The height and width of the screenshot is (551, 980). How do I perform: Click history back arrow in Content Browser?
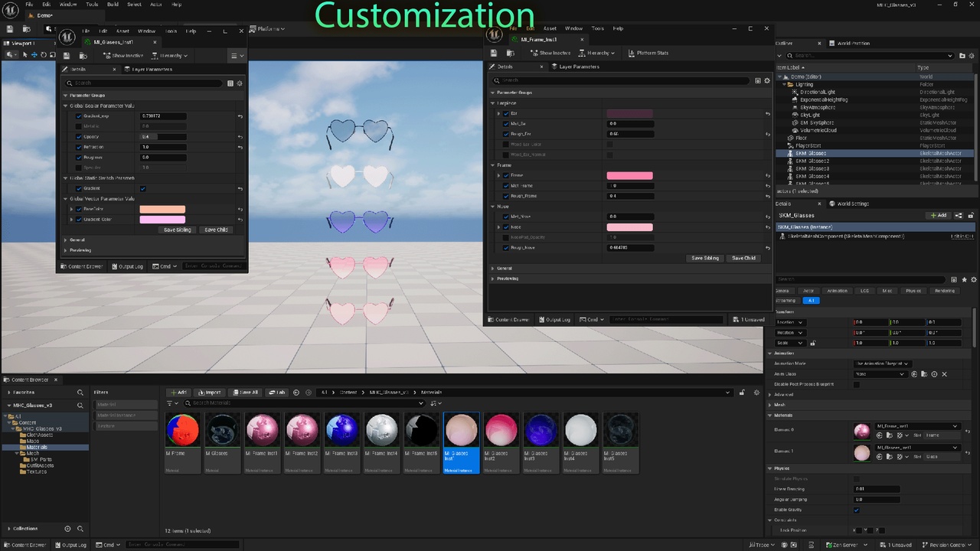tap(297, 393)
